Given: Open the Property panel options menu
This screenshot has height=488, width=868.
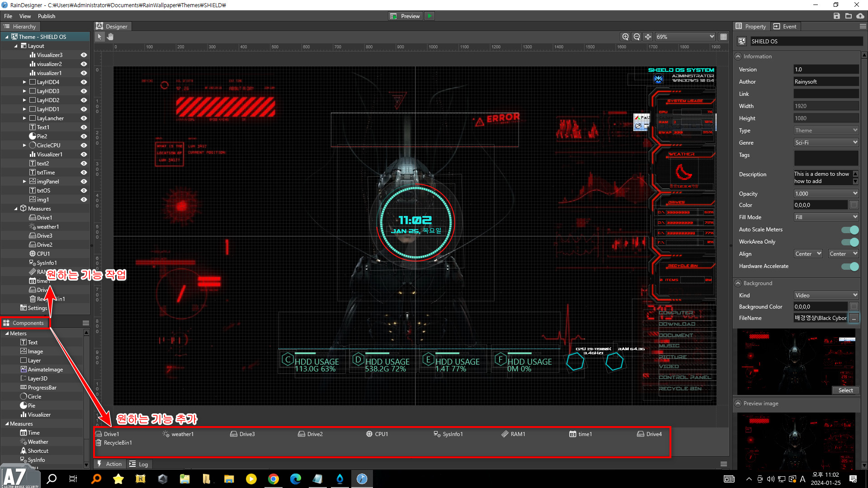Looking at the screenshot, I should click(863, 26).
